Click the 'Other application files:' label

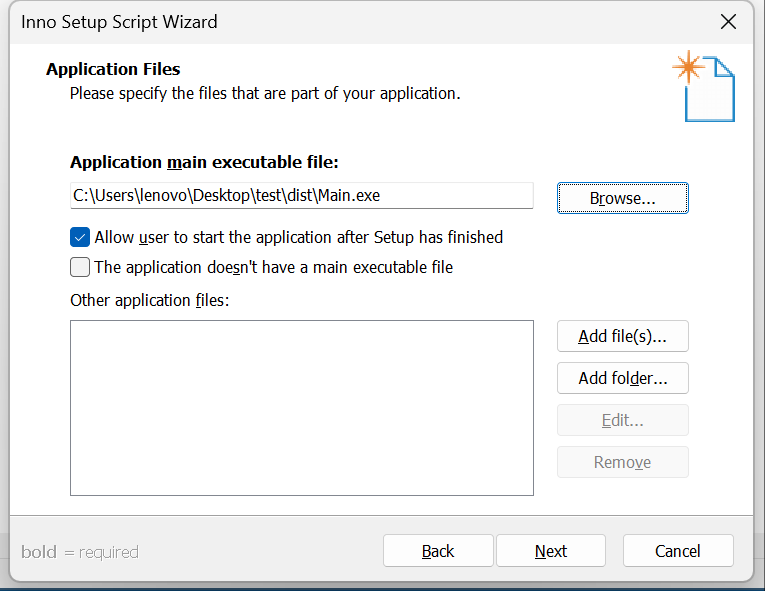pos(150,300)
